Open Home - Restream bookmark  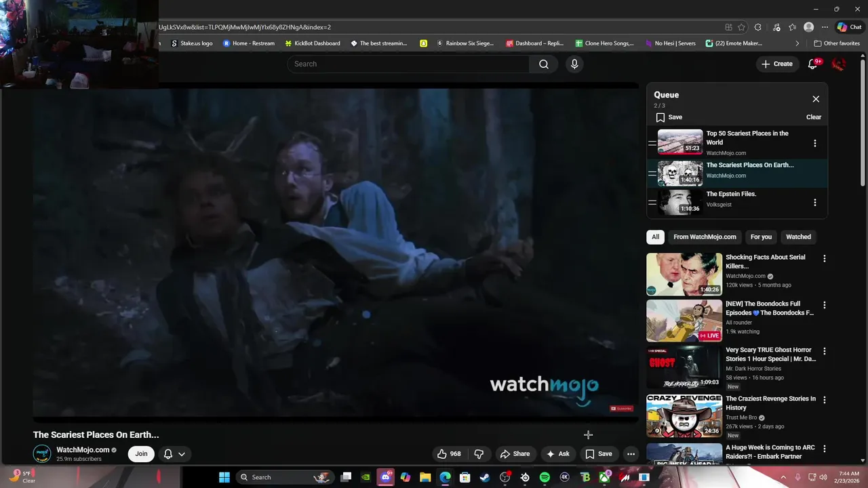[249, 43]
